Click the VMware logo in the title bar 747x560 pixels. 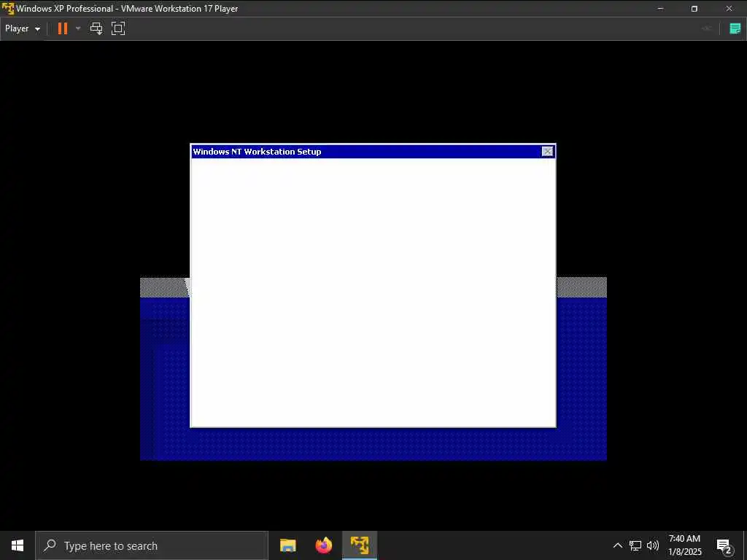[8, 9]
